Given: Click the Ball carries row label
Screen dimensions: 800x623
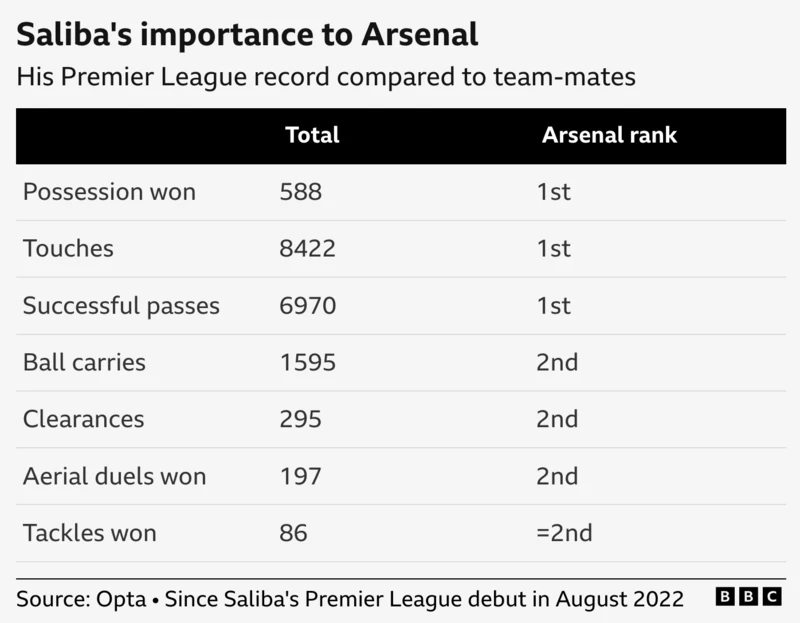Looking at the screenshot, I should tap(84, 362).
